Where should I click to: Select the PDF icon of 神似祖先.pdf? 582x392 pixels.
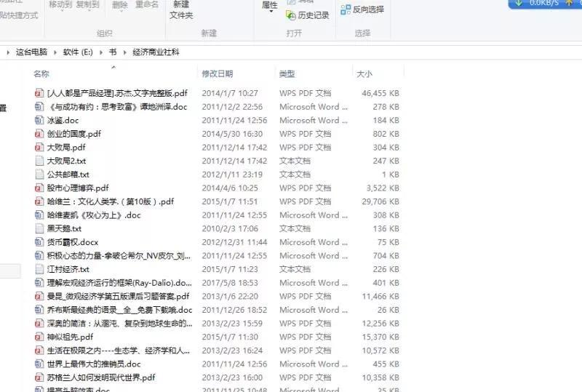(39, 337)
